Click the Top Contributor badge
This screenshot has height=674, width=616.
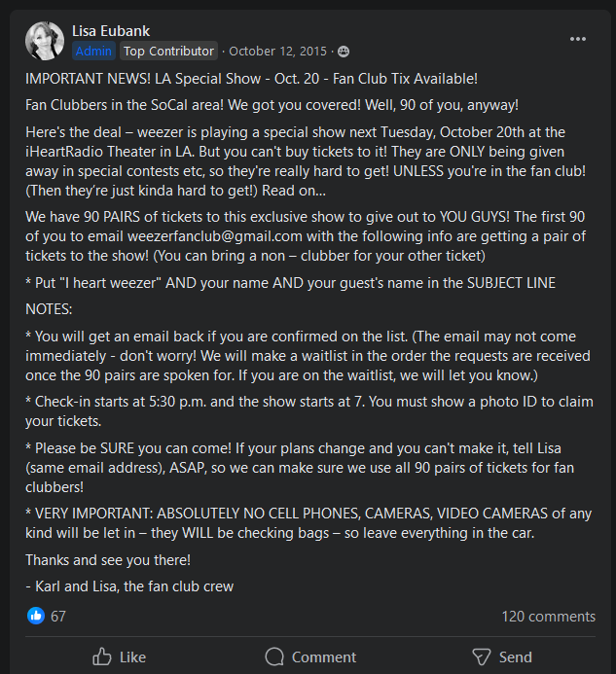pyautogui.click(x=168, y=51)
